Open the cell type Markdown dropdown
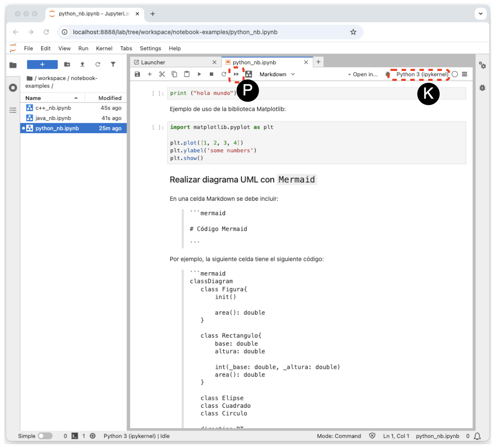The height and width of the screenshot is (448, 495). [x=277, y=74]
